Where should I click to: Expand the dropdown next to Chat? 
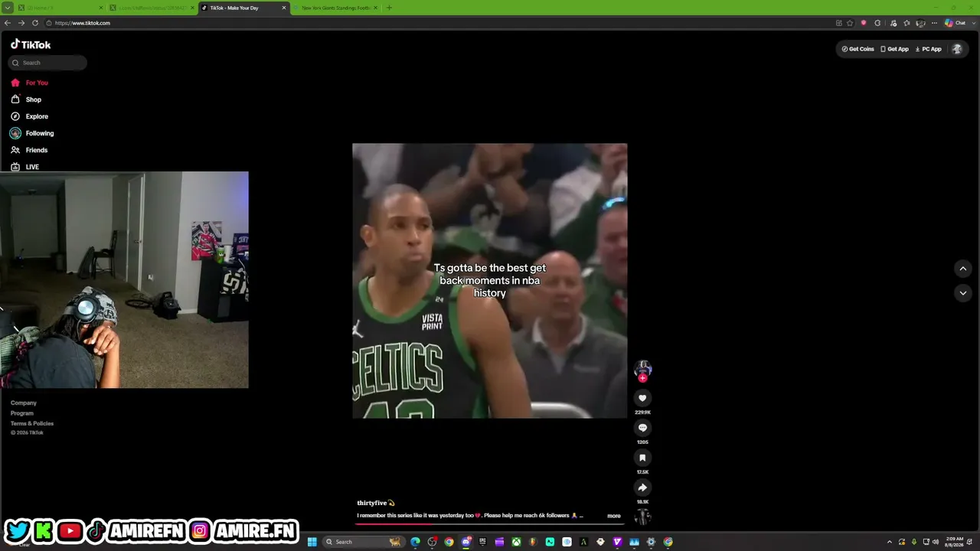pyautogui.click(x=973, y=23)
